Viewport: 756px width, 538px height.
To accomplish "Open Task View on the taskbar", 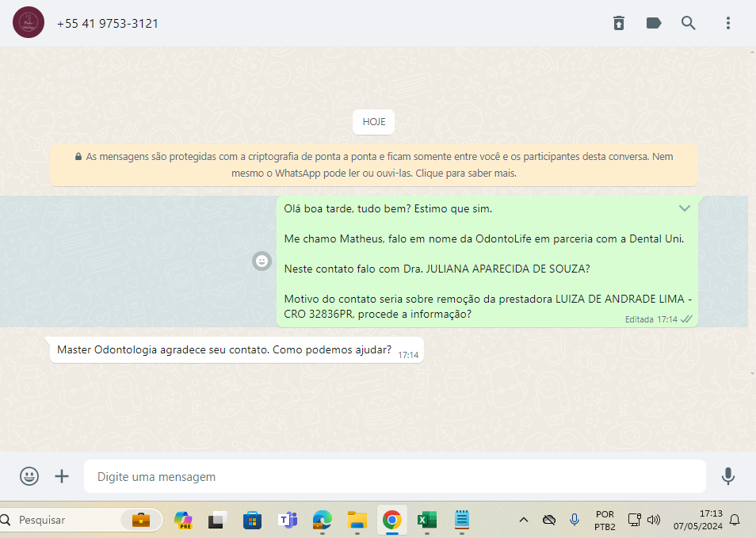I will 218,520.
